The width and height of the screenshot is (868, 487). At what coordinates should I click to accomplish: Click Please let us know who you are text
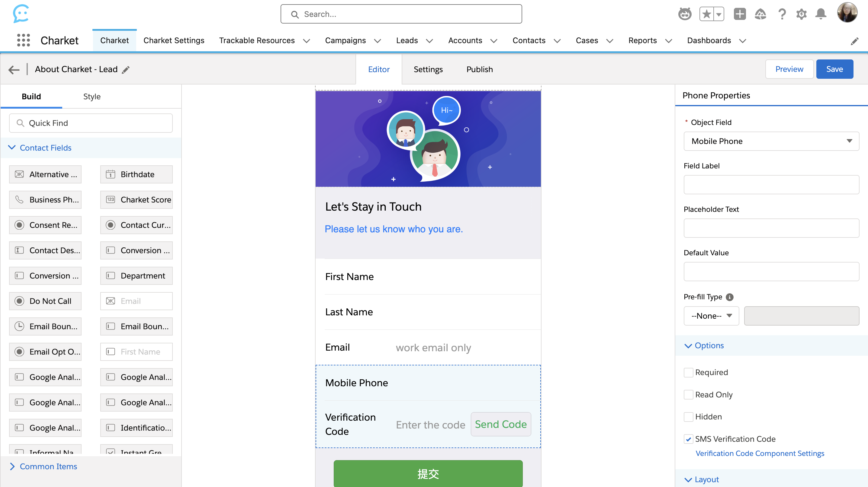[394, 229]
